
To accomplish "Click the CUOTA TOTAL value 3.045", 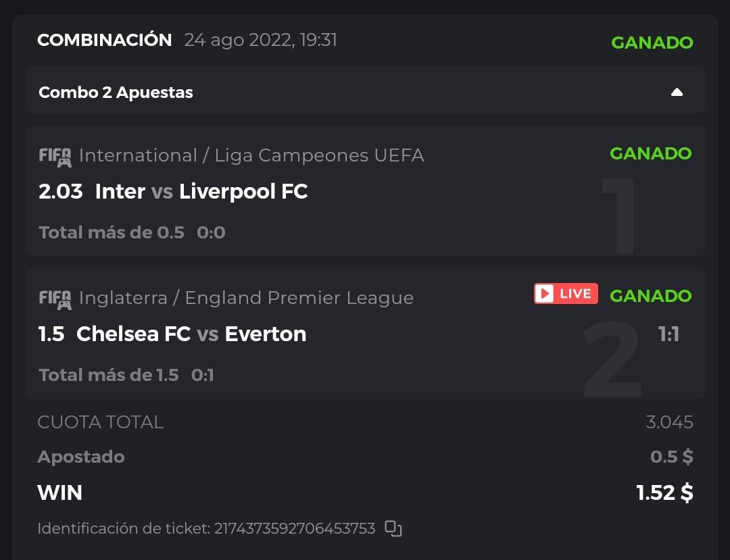I will (x=669, y=422).
